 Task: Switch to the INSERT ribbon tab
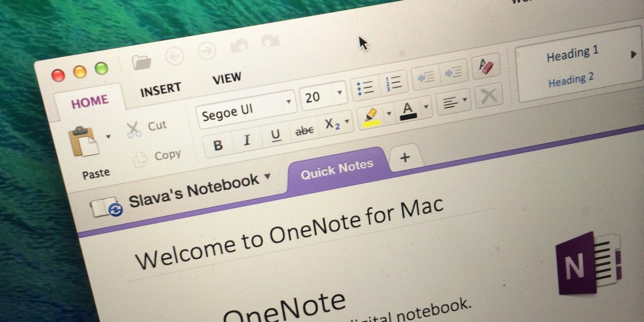click(160, 89)
